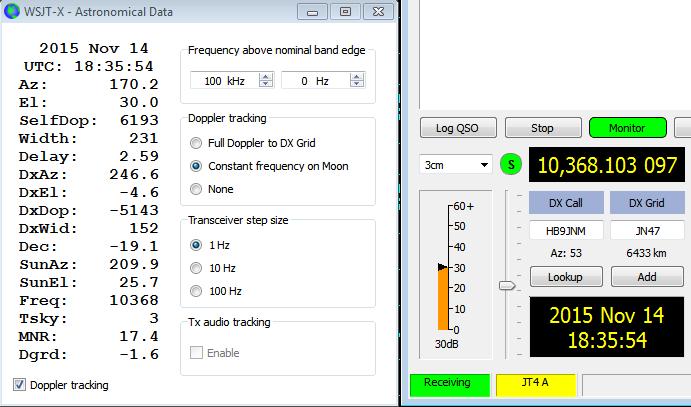
Task: Click the UTC: 18:35:54 time text
Action: [x=89, y=67]
